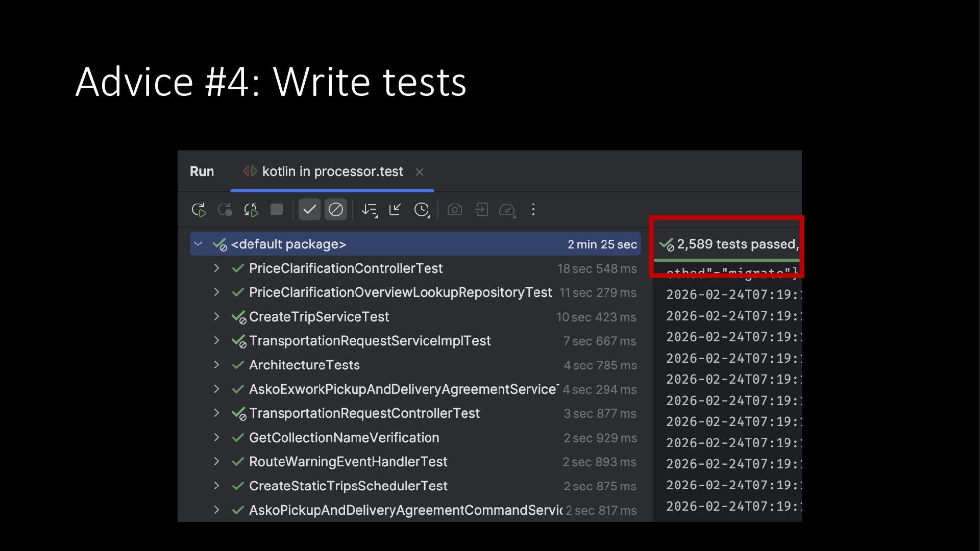Click import tests arrow icon
The image size is (980, 551).
(481, 210)
